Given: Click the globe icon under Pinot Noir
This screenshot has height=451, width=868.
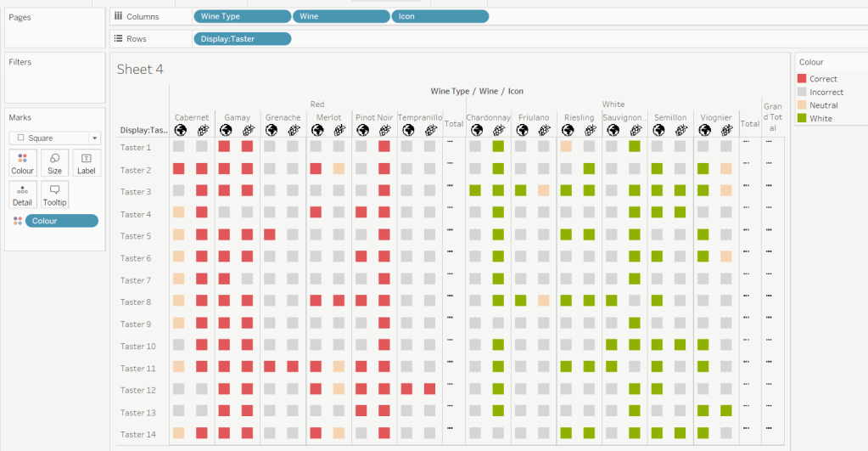Looking at the screenshot, I should pos(361,130).
